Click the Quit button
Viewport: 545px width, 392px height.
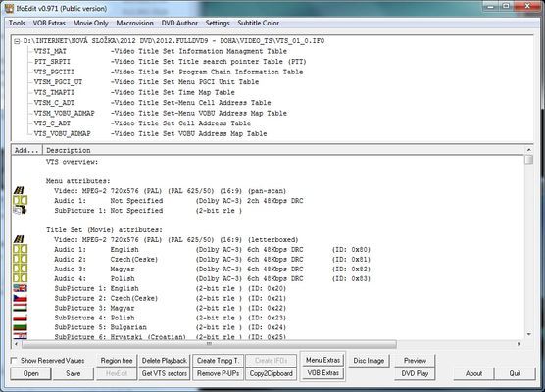click(515, 373)
